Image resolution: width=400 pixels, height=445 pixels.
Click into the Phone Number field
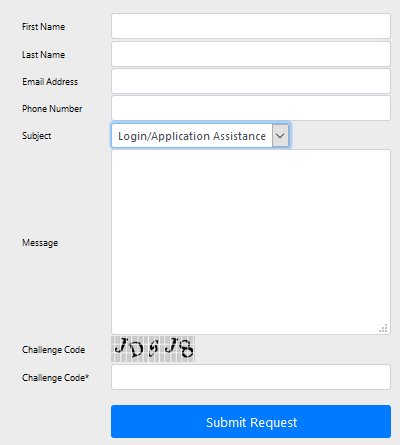251,108
